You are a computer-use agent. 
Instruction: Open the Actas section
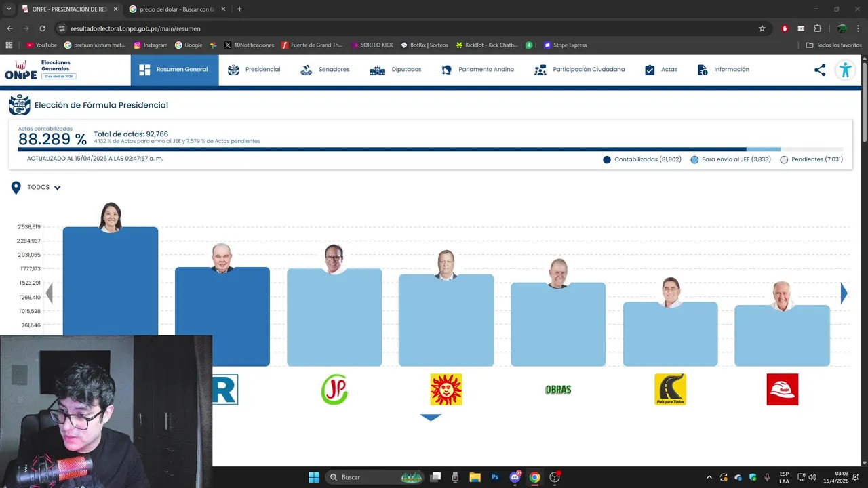pyautogui.click(x=661, y=70)
